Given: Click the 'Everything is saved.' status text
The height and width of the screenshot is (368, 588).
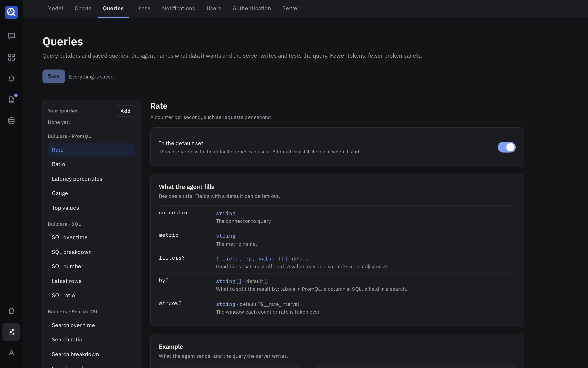Looking at the screenshot, I should (92, 77).
